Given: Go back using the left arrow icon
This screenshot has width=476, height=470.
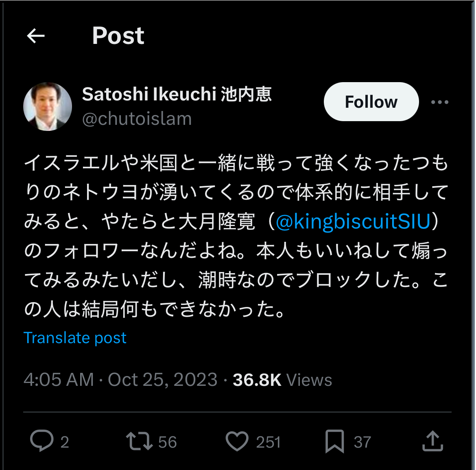Looking at the screenshot, I should (x=35, y=36).
